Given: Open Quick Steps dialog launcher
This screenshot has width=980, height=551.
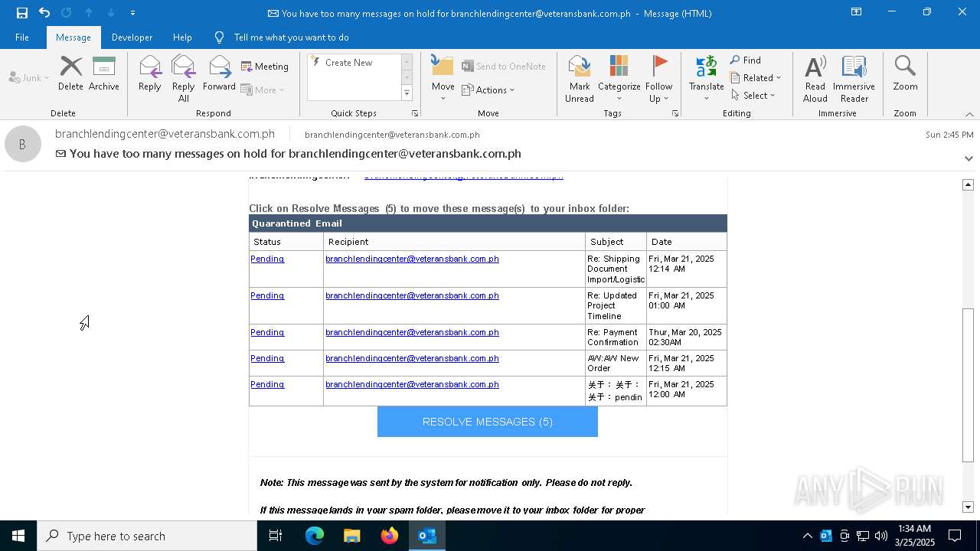Looking at the screenshot, I should [x=415, y=113].
